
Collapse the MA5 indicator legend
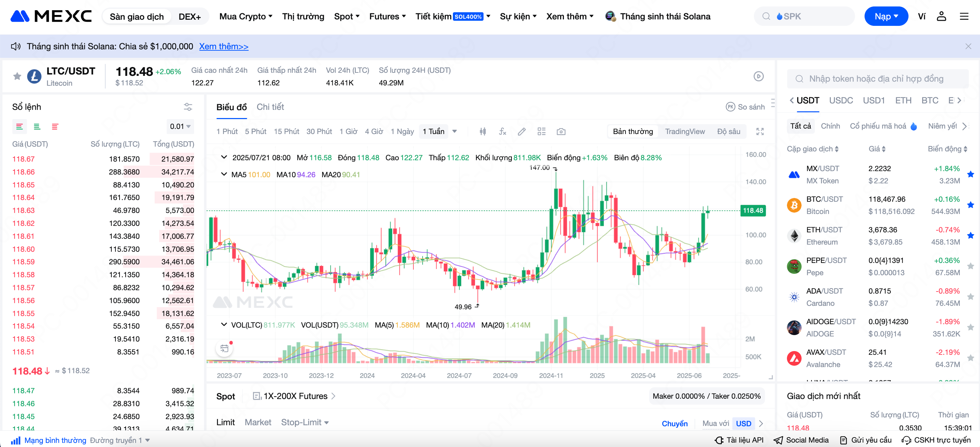pyautogui.click(x=224, y=174)
